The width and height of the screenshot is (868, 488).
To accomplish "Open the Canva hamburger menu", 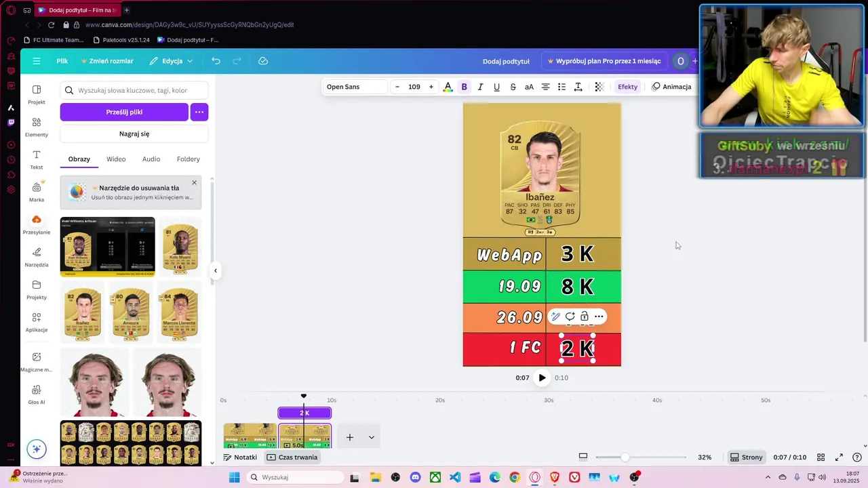I will 37,61.
